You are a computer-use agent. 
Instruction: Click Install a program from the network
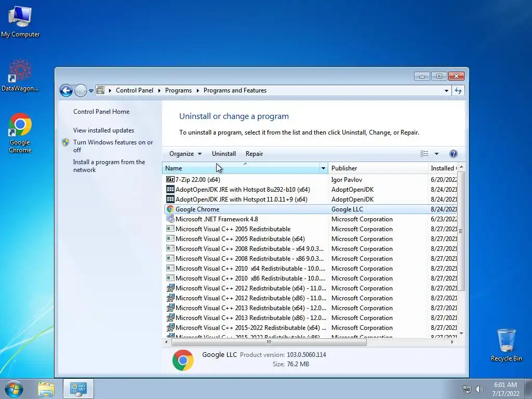coord(109,166)
